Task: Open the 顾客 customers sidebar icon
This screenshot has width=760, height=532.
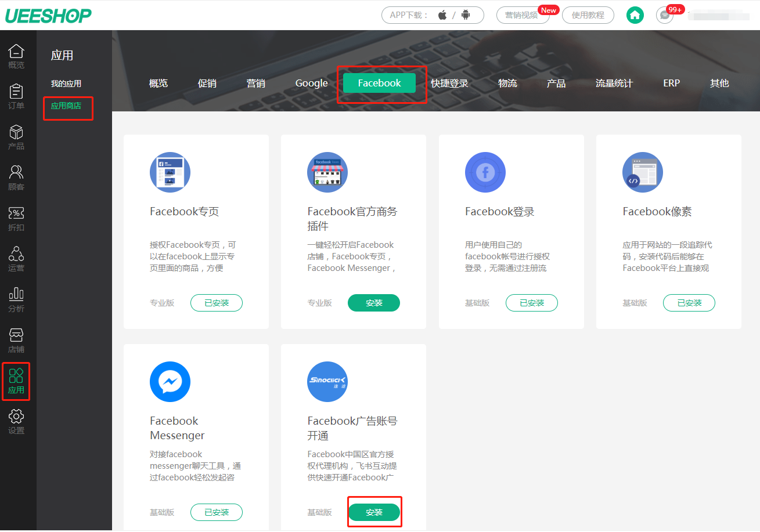Action: pos(16,178)
